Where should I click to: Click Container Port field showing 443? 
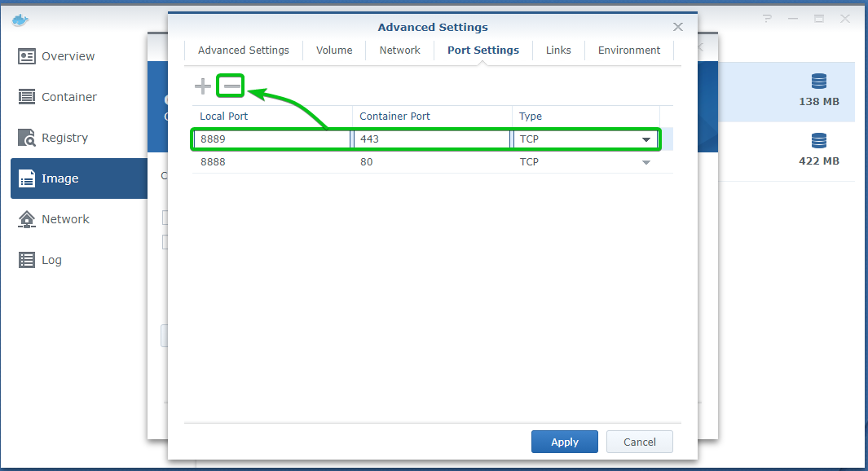432,139
